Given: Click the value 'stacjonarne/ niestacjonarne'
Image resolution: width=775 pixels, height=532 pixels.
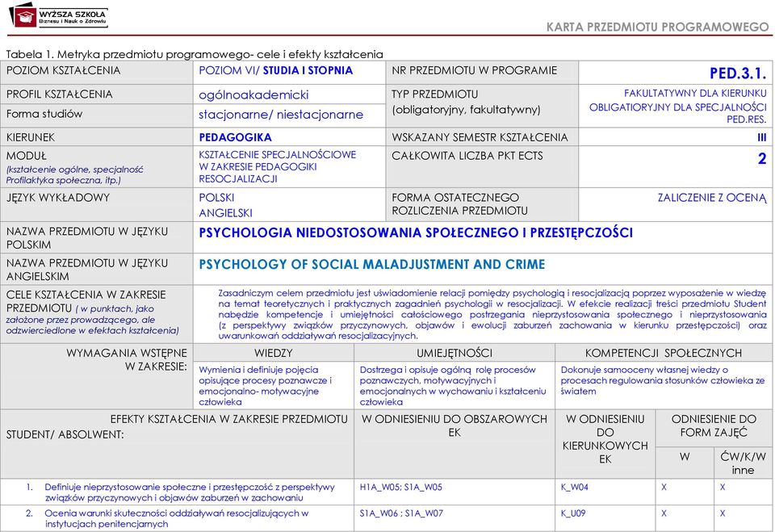Looking at the screenshot, I should click(281, 114).
